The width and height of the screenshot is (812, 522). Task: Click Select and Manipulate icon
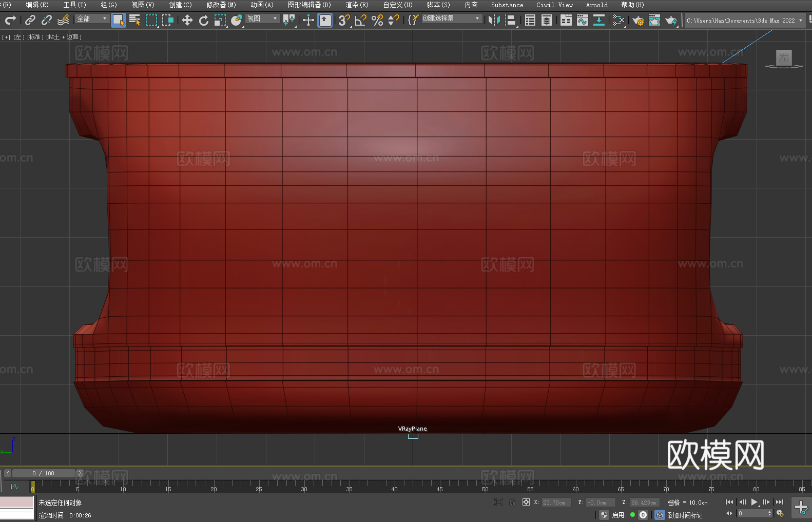coord(308,20)
